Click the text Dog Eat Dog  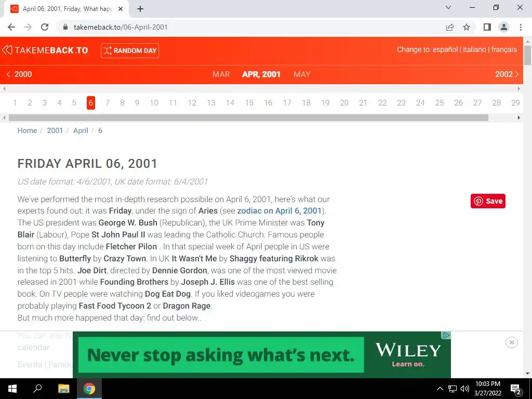tap(168, 294)
